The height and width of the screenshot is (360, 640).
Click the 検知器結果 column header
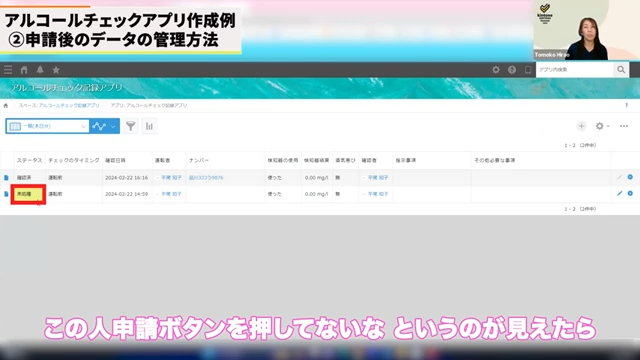pos(316,160)
